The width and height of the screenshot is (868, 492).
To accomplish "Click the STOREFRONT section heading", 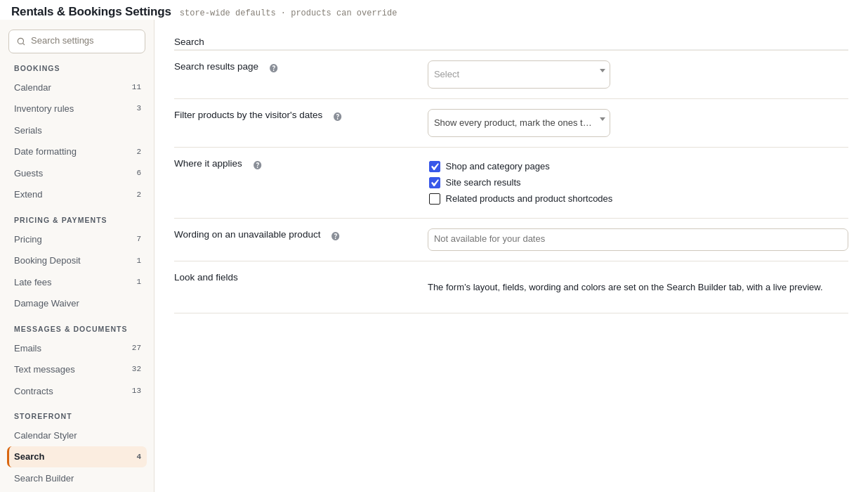I will pos(43,416).
